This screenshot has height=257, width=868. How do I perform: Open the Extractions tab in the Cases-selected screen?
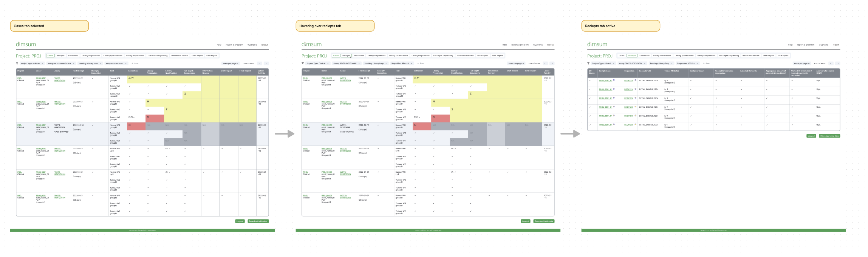pos(73,56)
